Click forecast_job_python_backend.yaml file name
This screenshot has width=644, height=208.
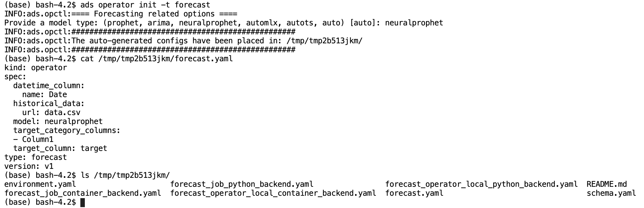pos(242,184)
